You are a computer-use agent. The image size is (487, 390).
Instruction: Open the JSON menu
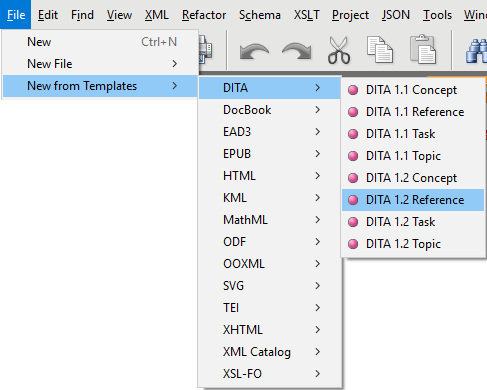(x=396, y=15)
